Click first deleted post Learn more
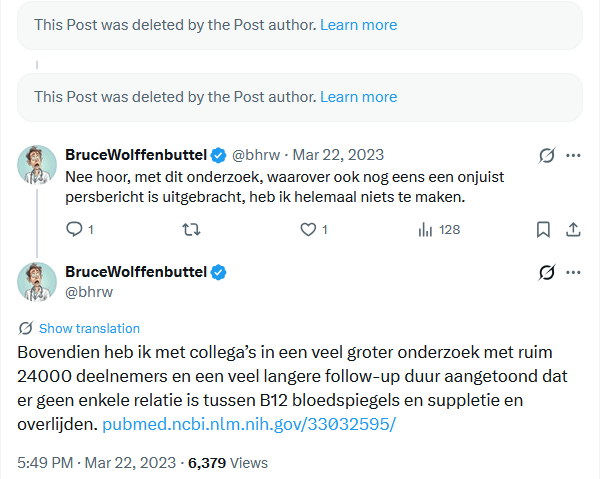Image resolution: width=602 pixels, height=479 pixels. pos(358,24)
